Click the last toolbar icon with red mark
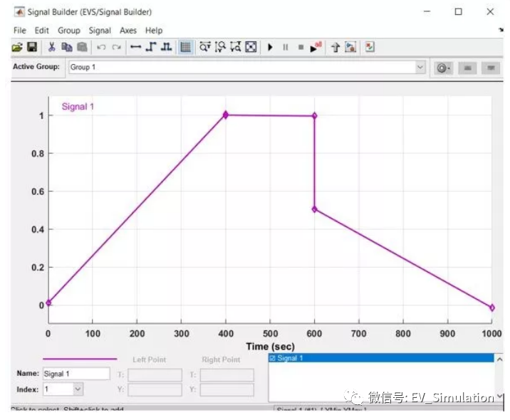Image resolution: width=510 pixels, height=420 pixels. pyautogui.click(x=370, y=48)
